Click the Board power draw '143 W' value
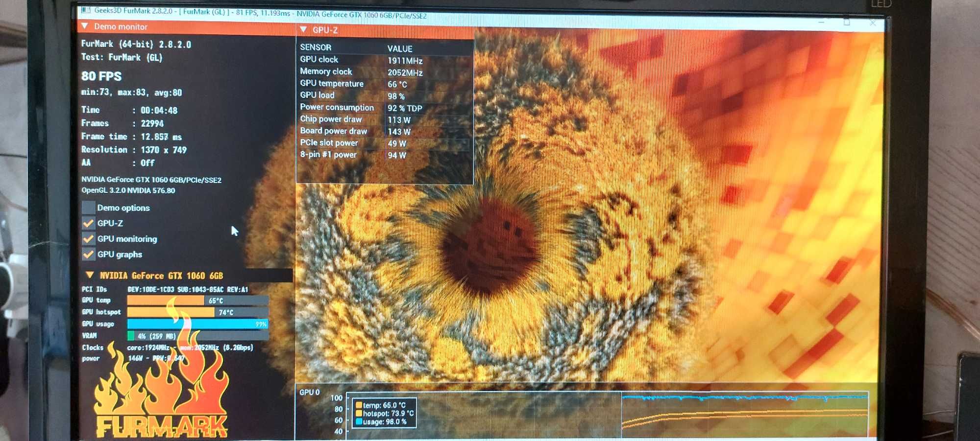980x441 pixels. (x=399, y=132)
